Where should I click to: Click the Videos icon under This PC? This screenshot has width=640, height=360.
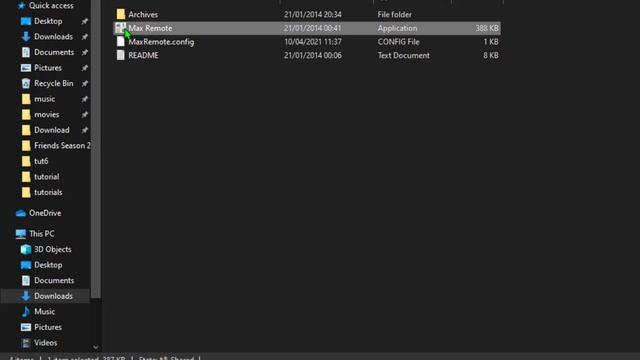[x=26, y=343]
